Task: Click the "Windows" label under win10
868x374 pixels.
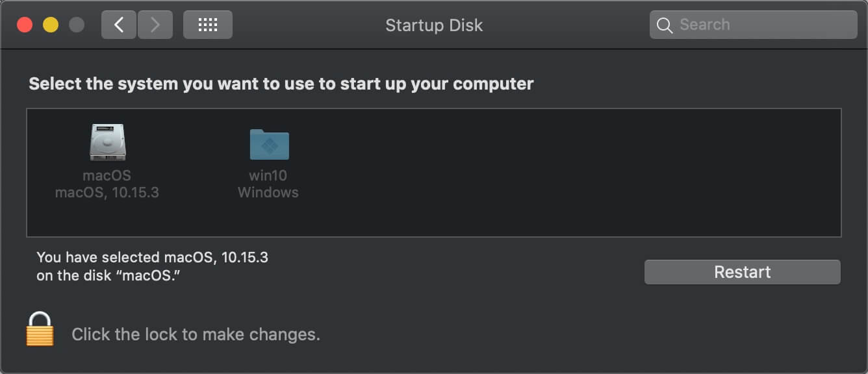Action: tap(268, 192)
